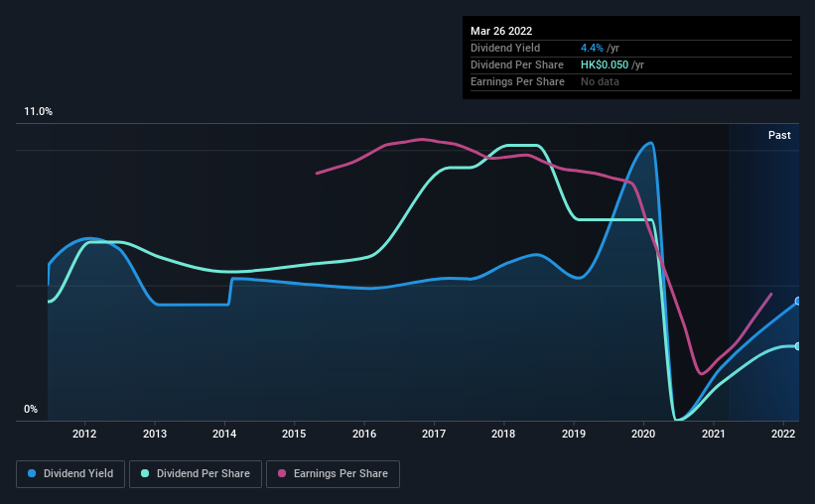Click the 2014 x-axis label
The image size is (815, 504).
point(224,434)
